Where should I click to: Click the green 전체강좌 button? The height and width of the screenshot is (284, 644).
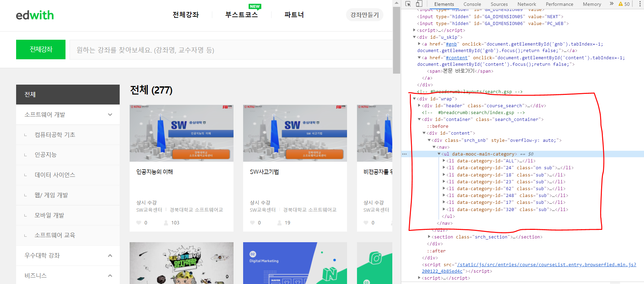(x=41, y=49)
